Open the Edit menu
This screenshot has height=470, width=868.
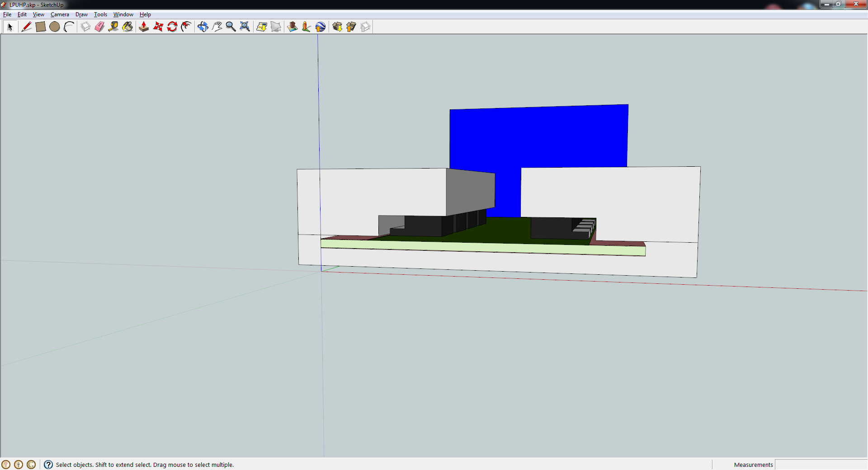click(22, 14)
